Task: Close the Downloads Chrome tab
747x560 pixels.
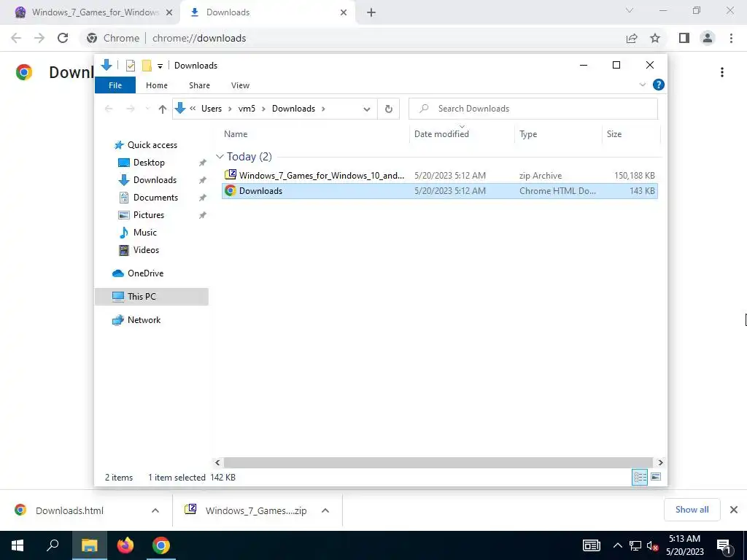Action: 344,12
